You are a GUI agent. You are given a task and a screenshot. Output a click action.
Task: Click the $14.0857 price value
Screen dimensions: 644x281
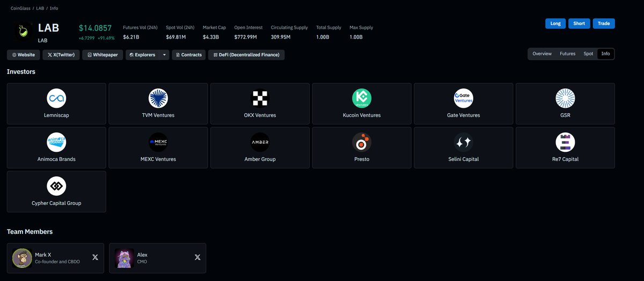pos(95,28)
